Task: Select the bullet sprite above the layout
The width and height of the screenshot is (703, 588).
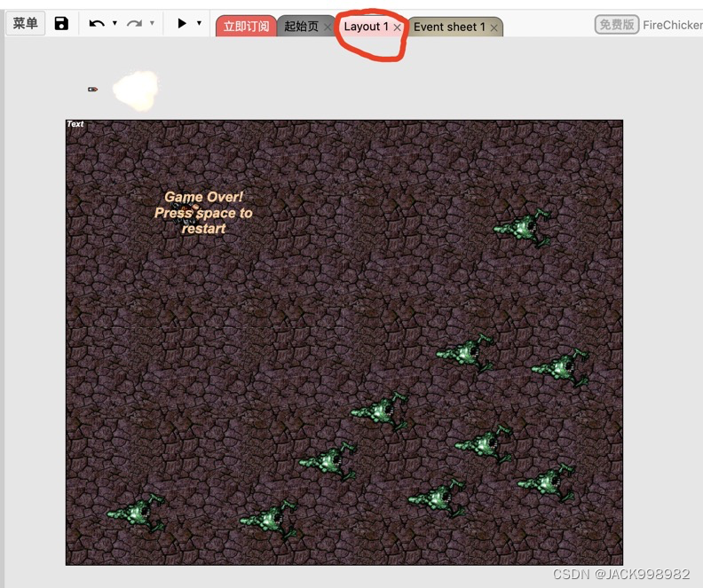Action: click(x=93, y=89)
